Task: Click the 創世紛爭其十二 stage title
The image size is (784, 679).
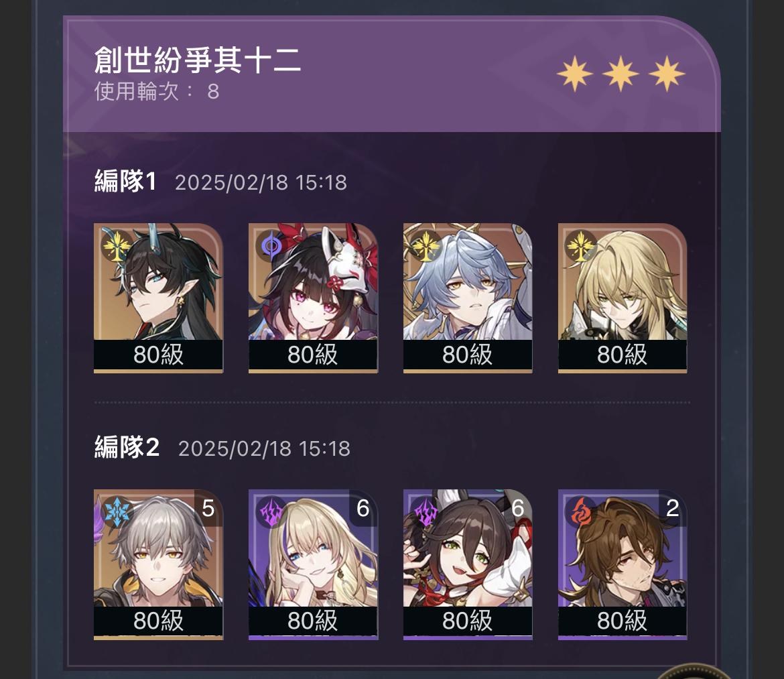Action: (198, 60)
